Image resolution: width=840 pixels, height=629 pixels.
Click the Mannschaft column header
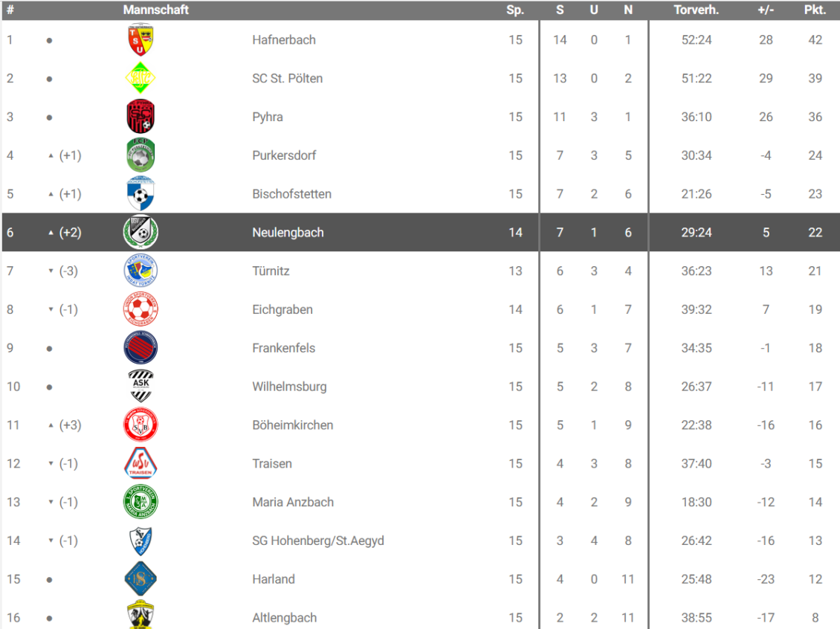155,10
